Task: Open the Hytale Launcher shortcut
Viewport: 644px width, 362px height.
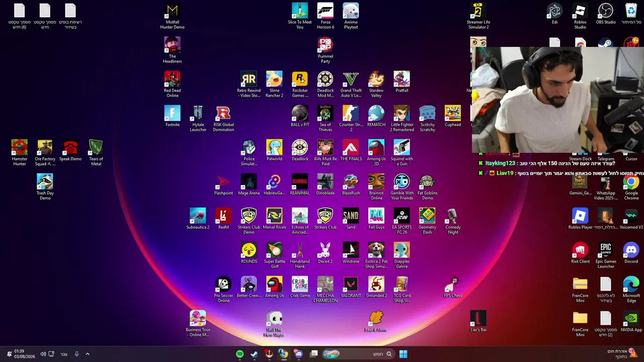Action: (198, 119)
